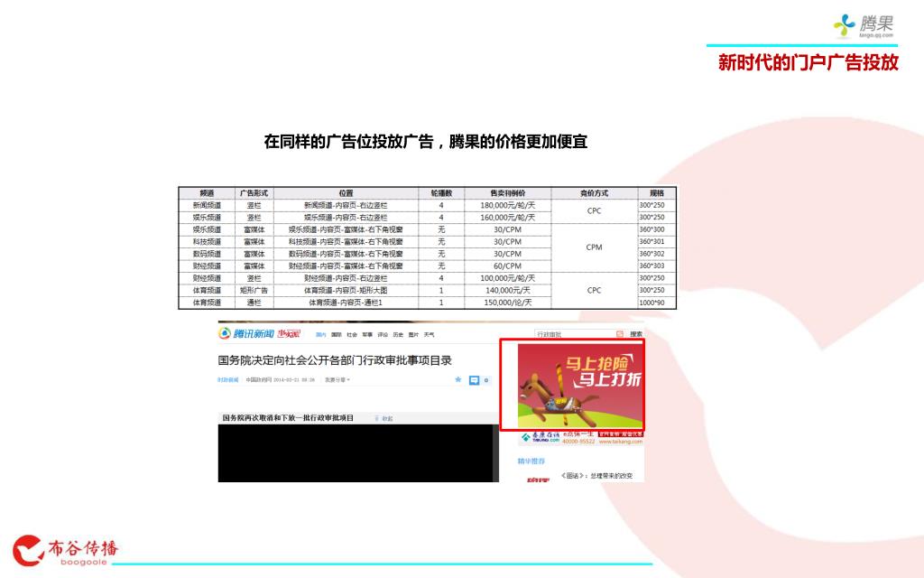Click the slide title 新时代的门户广告投放

(808, 62)
